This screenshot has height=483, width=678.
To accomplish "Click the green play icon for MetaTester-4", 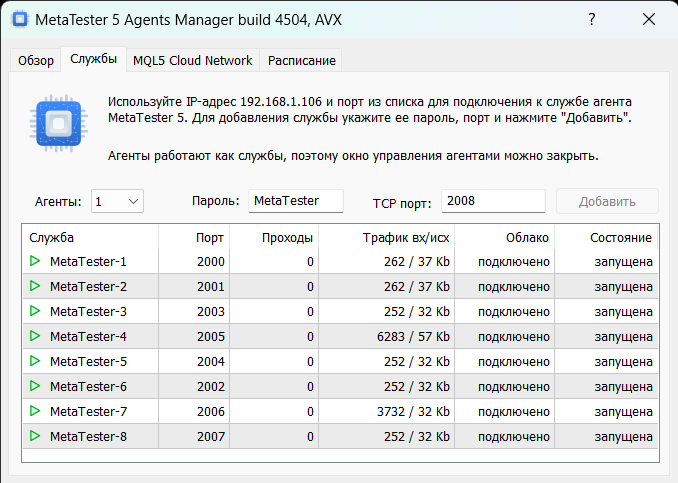I will (35, 336).
